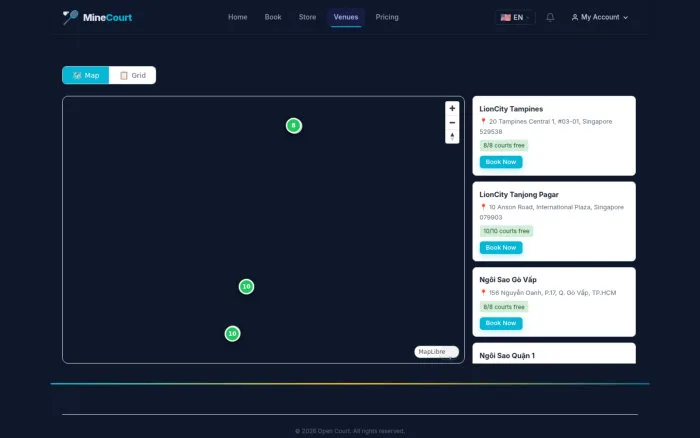Book Now at Ngôi Sao Gò Vấp
The width and height of the screenshot is (700, 438).
pyautogui.click(x=501, y=323)
